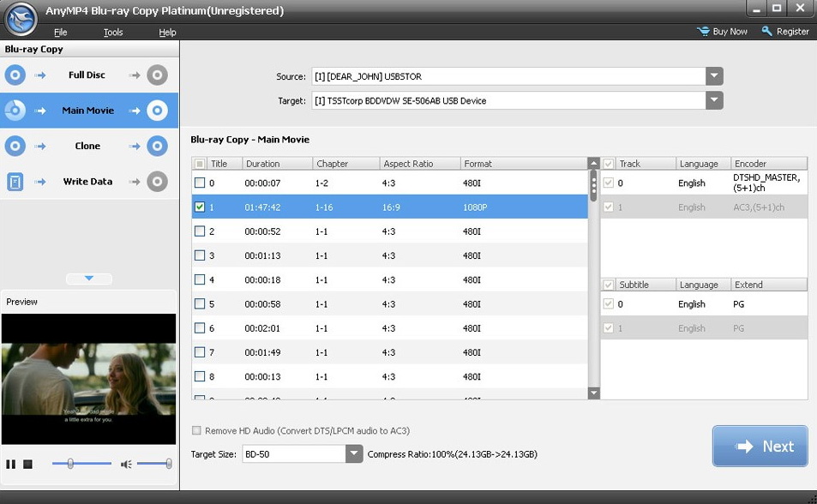The width and height of the screenshot is (817, 504).
Task: Open the File menu
Action: point(61,33)
